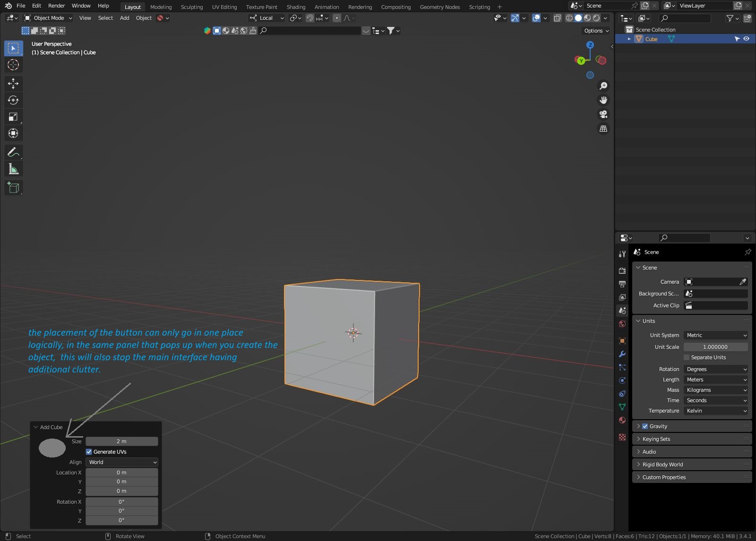Open the File menu
This screenshot has width=756, height=541.
point(21,6)
